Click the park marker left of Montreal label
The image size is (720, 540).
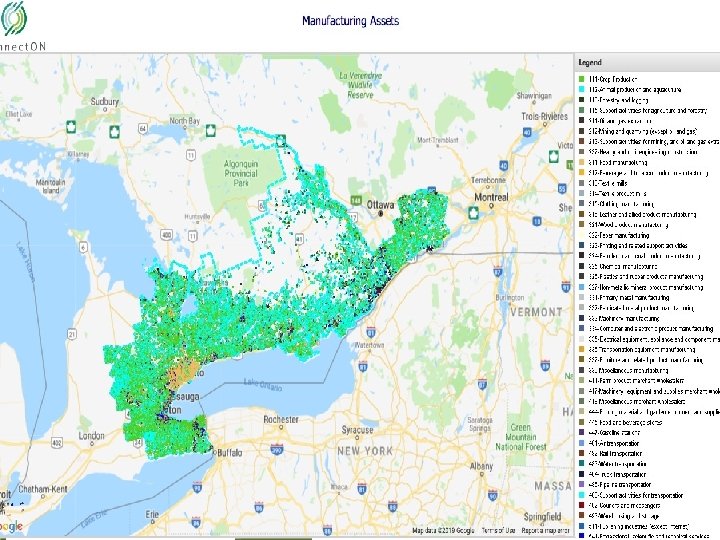(x=473, y=214)
